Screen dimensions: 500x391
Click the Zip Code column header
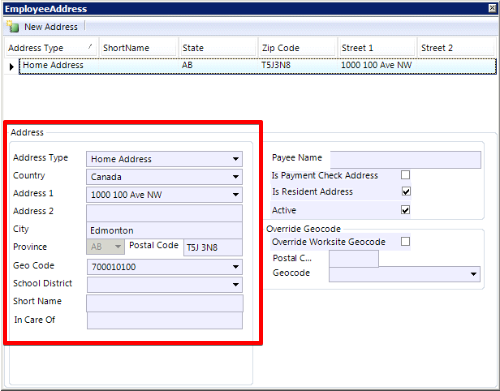(298, 48)
